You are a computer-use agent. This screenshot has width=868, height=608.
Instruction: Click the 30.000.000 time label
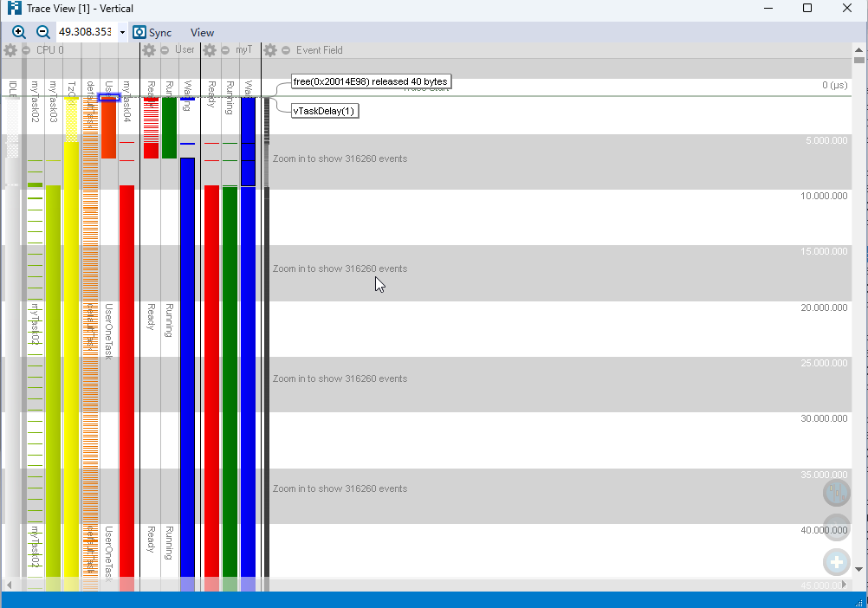click(x=824, y=418)
